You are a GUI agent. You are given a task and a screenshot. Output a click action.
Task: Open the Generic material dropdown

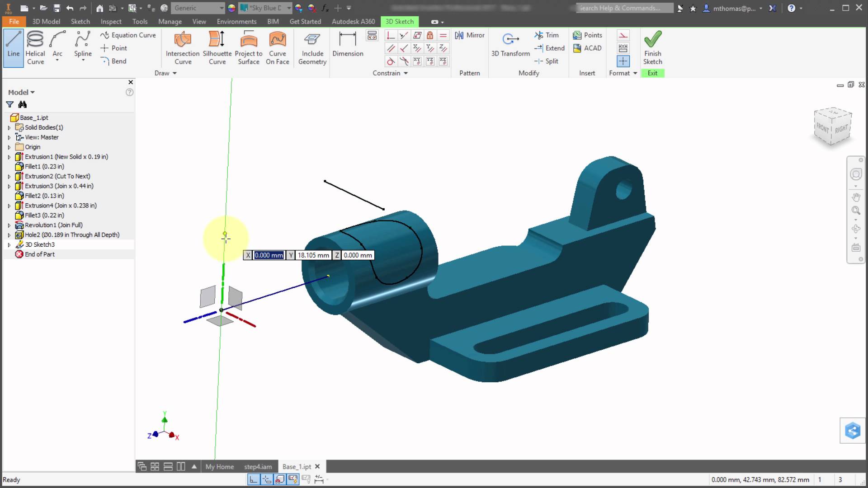(221, 8)
